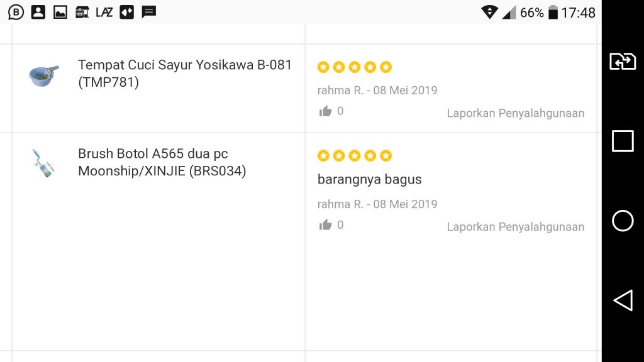Open the message notification icon in status bar
Viewport: 644px width, 362px height.
[148, 13]
